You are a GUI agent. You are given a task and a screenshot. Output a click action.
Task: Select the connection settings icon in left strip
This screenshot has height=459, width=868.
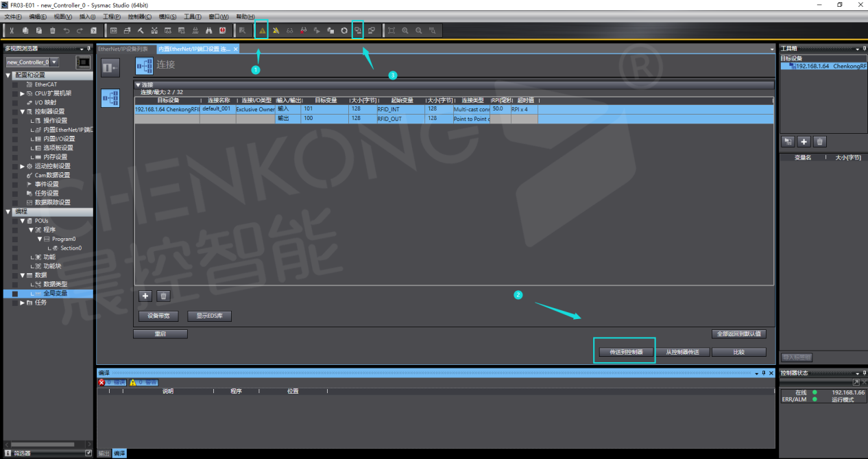[110, 98]
